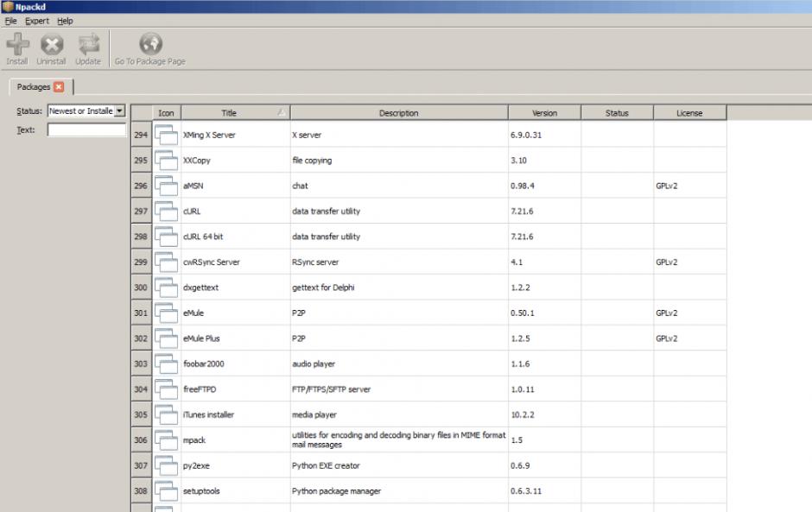Screen dimensions: 812x512
Task: Select the foobar2000 package icon
Action: [x=166, y=363]
